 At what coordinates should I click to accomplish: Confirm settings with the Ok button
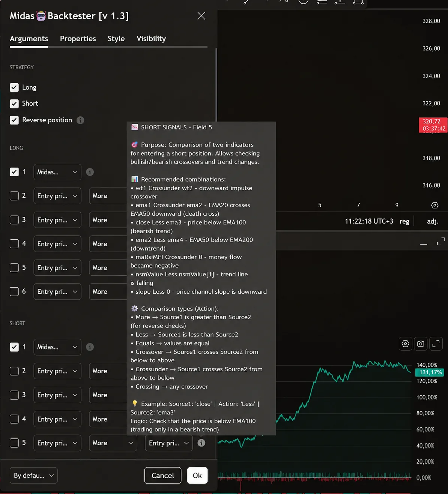tap(197, 476)
